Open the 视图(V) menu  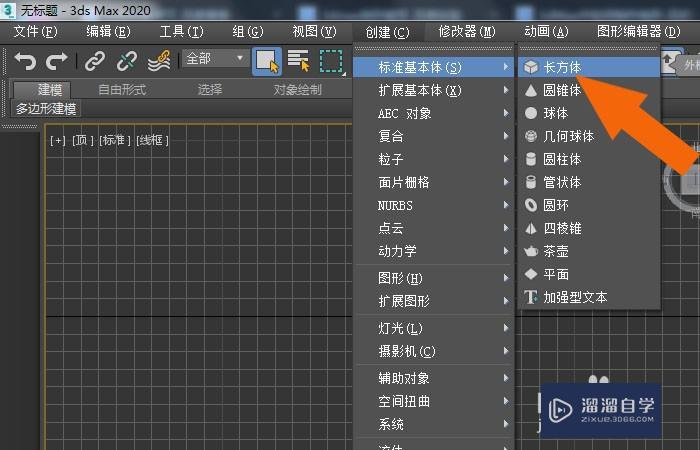pyautogui.click(x=314, y=32)
